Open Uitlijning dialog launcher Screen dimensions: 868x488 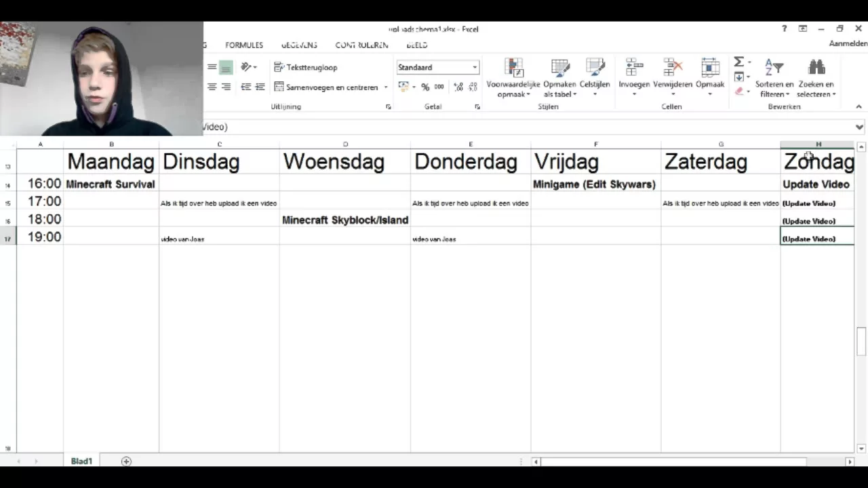[389, 106]
